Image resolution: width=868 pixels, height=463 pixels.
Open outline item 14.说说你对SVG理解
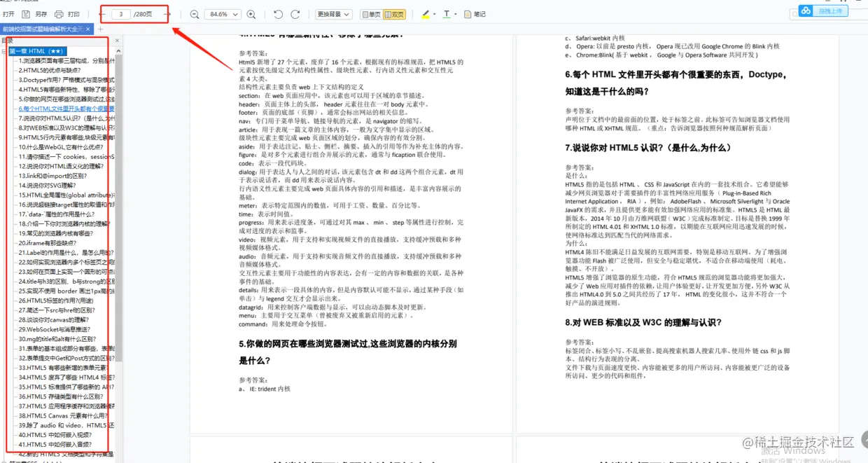(47, 186)
